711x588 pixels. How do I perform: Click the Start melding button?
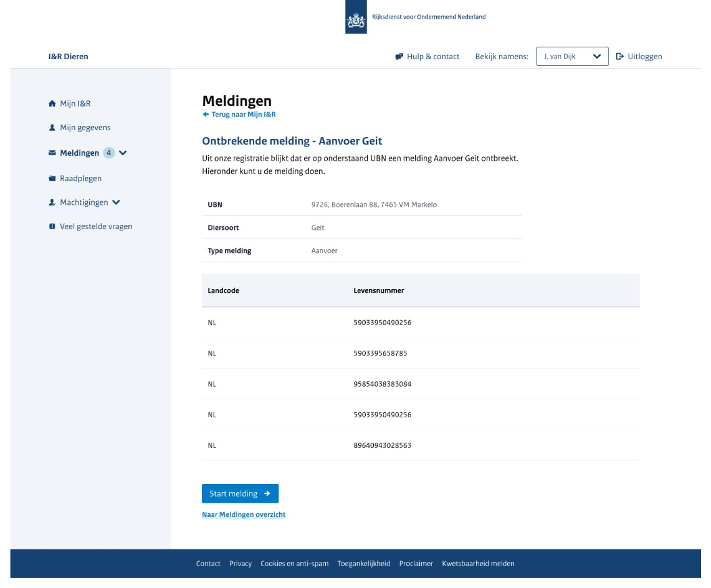(241, 493)
